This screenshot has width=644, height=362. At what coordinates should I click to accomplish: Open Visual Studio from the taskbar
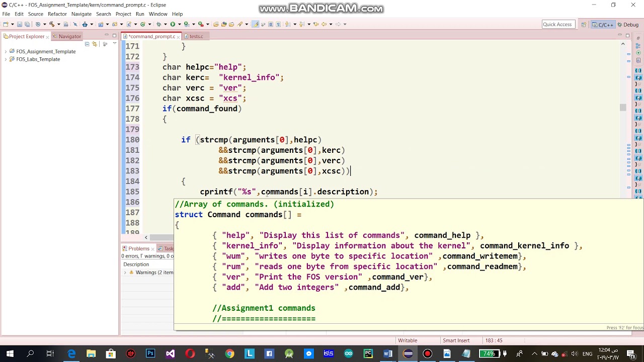(x=170, y=353)
